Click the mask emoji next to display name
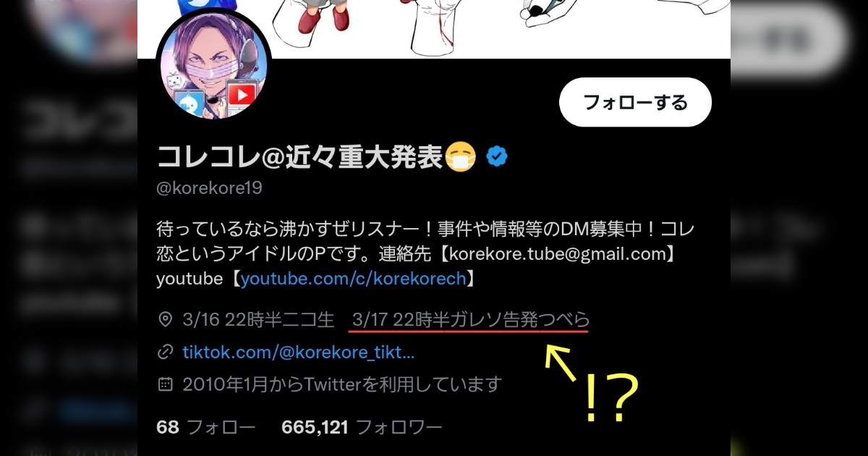868x456 pixels. tap(461, 156)
